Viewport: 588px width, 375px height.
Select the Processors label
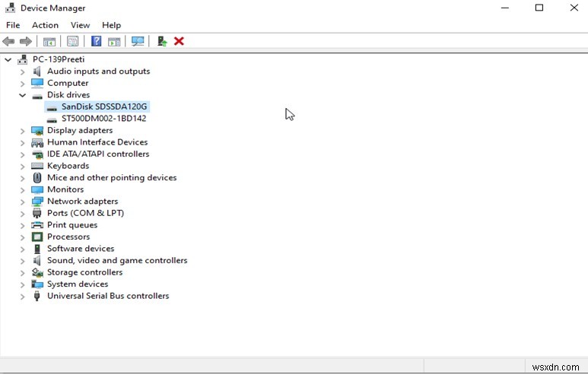(x=68, y=237)
